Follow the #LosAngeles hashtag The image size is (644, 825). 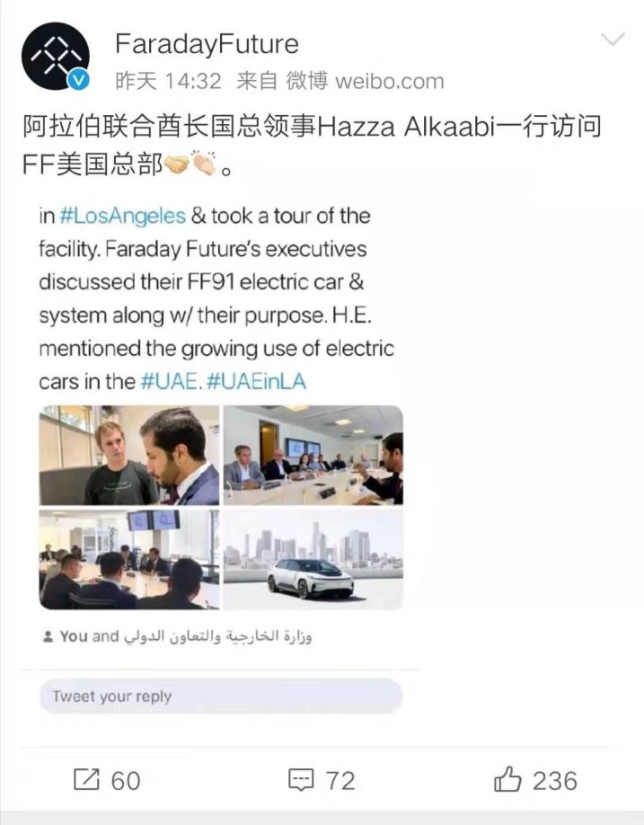pyautogui.click(x=122, y=217)
